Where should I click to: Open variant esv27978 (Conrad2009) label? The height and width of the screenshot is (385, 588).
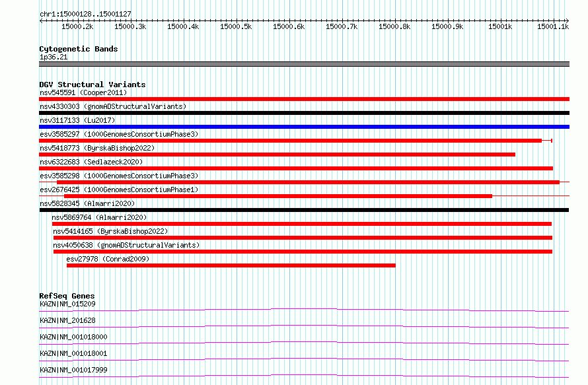108,259
